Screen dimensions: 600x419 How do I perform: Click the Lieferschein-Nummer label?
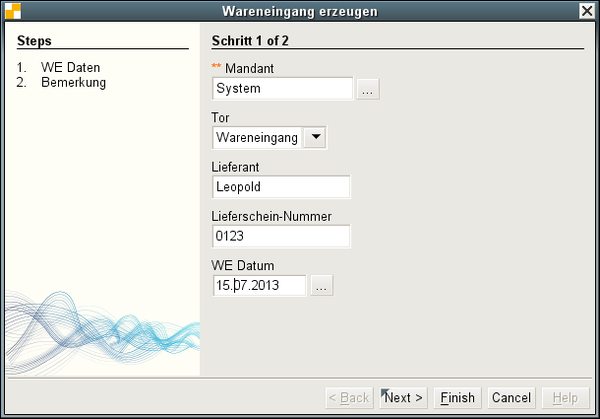click(272, 217)
